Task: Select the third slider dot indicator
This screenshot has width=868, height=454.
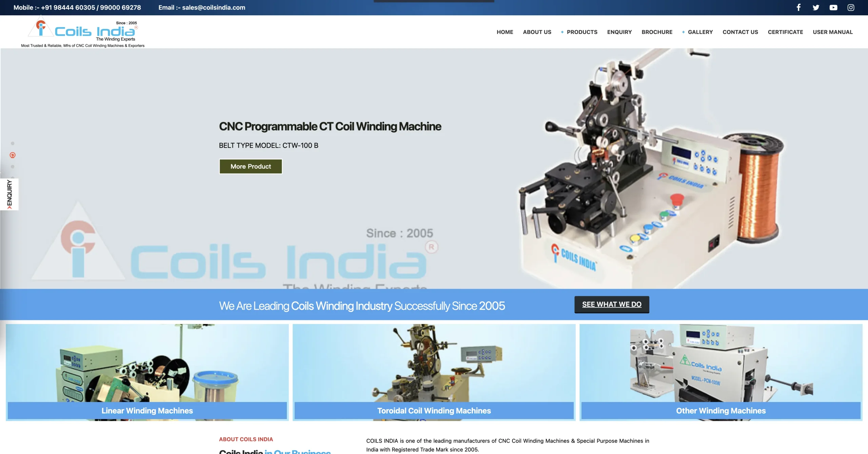Action: [13, 167]
